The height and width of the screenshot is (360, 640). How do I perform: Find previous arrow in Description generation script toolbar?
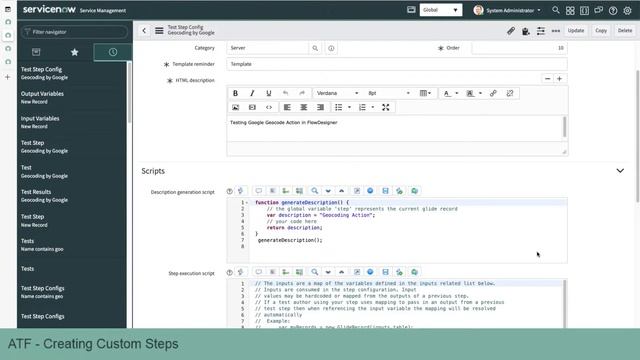point(342,191)
